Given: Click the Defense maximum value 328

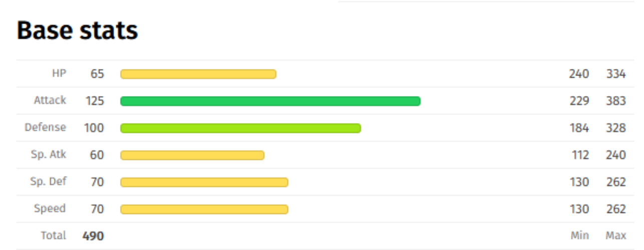Looking at the screenshot, I should click(x=616, y=128).
